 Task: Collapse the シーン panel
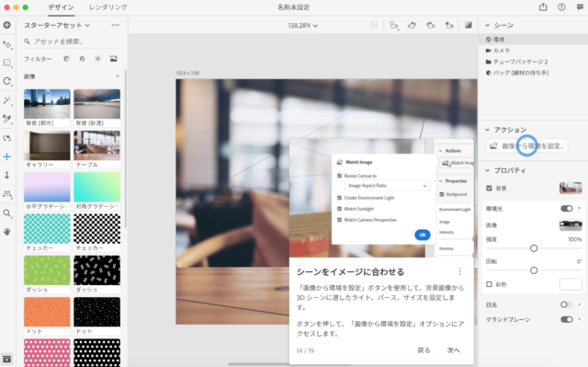[x=488, y=25]
